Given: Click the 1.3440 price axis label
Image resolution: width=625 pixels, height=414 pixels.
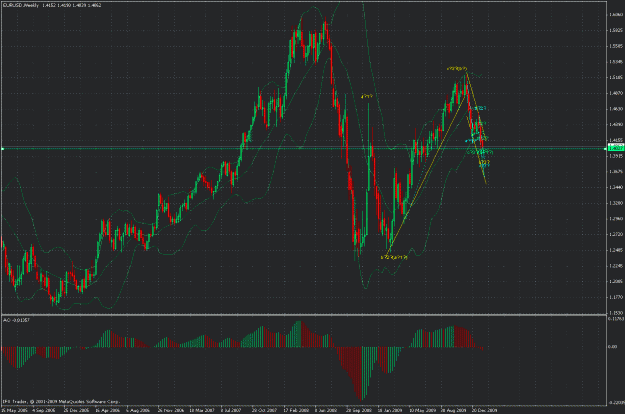Looking at the screenshot, I should click(x=616, y=187).
